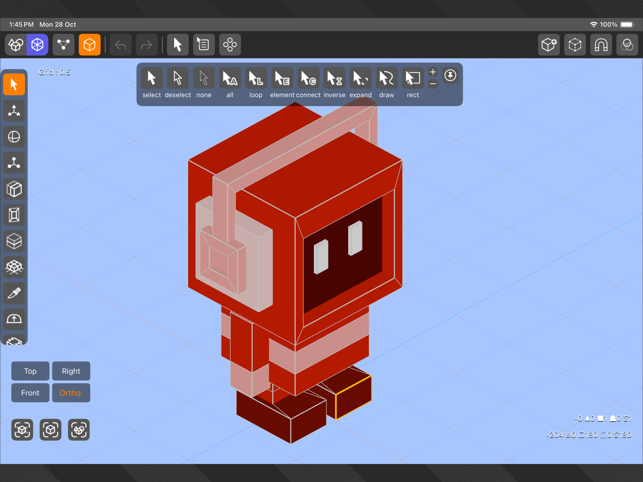643x482 pixels.
Task: Select the move axes tool in sidebar
Action: click(14, 111)
